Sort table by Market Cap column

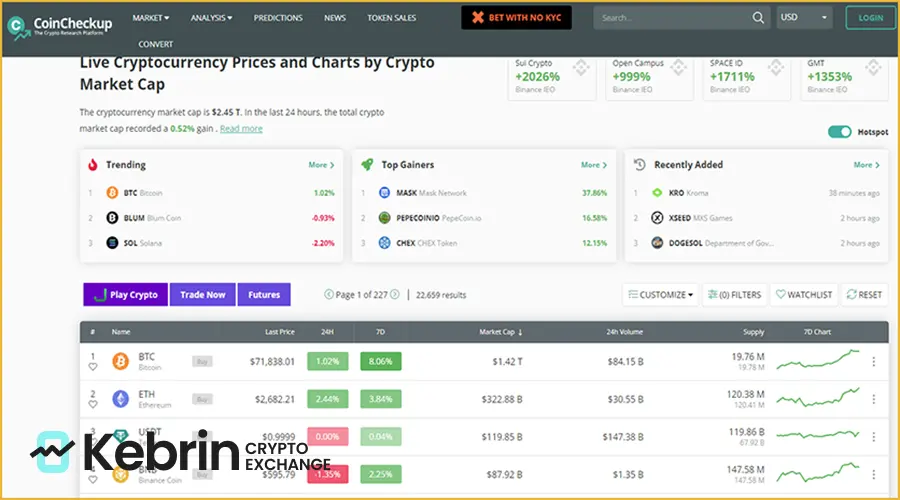[501, 332]
